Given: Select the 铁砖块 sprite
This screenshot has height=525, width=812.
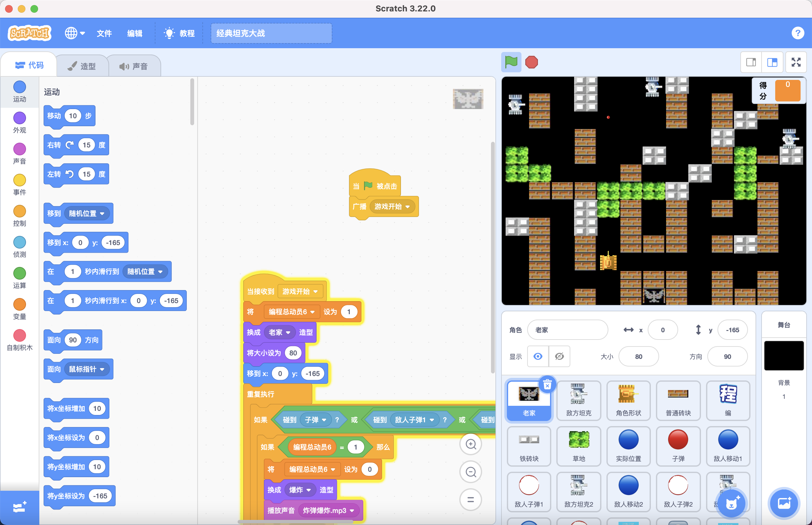Looking at the screenshot, I should point(529,446).
